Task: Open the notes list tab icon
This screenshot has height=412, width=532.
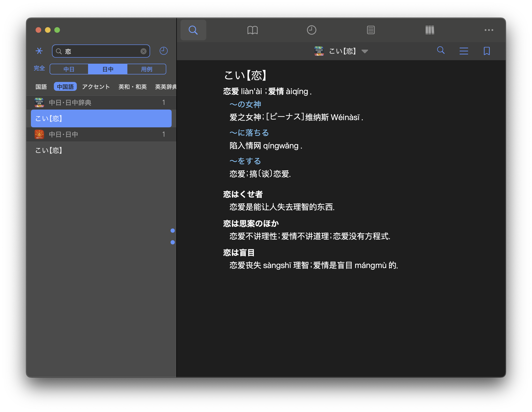Action: (370, 30)
